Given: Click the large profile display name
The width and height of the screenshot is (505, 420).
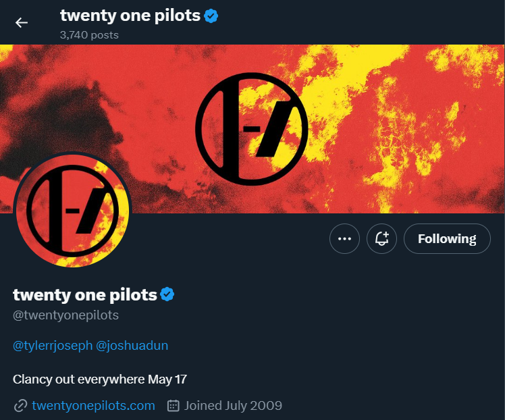Looking at the screenshot, I should pos(85,294).
